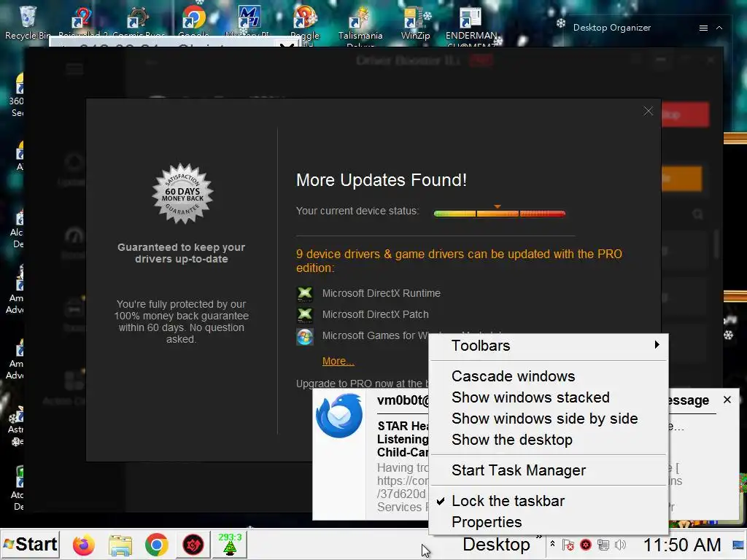Open taskbar Properties from context menu
747x560 pixels.
coord(548,522)
